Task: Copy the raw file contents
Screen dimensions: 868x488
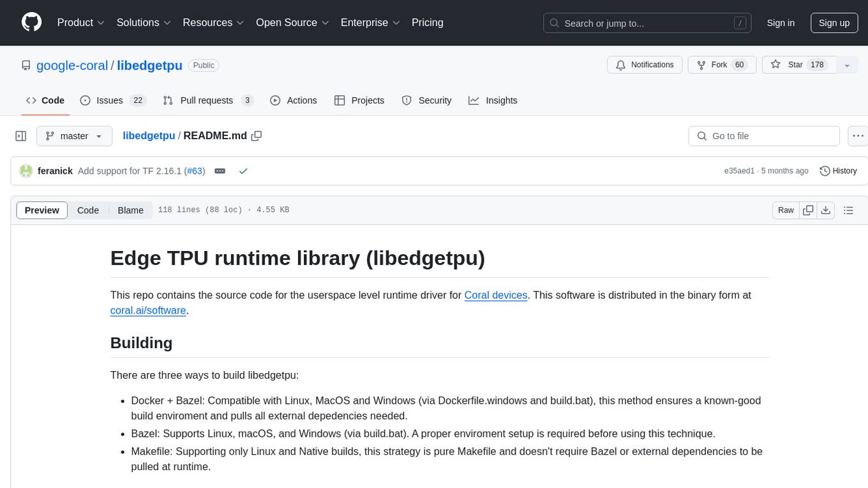Action: (808, 210)
